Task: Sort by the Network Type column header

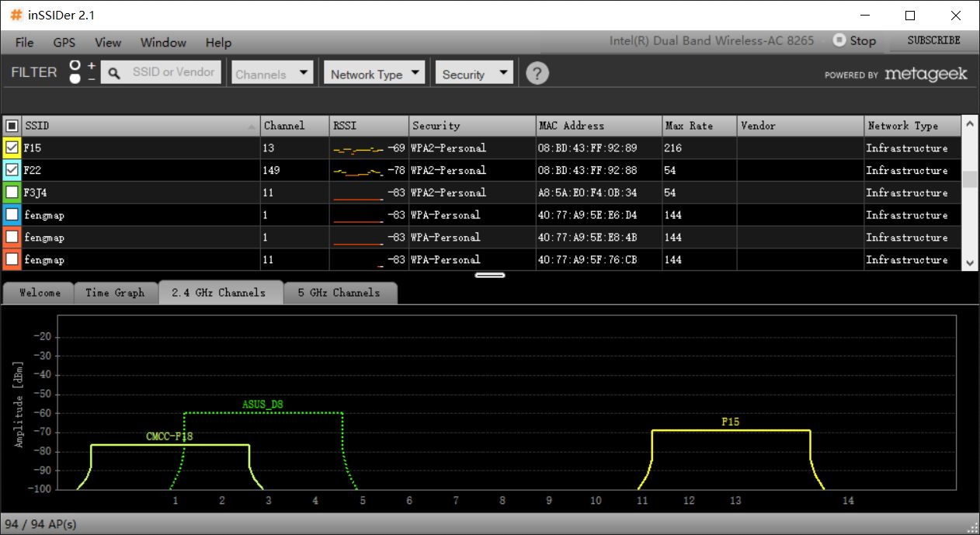Action: 912,126
